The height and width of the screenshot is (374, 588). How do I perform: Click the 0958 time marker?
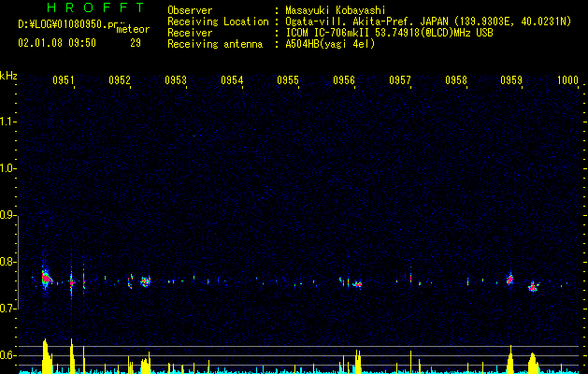(x=456, y=79)
